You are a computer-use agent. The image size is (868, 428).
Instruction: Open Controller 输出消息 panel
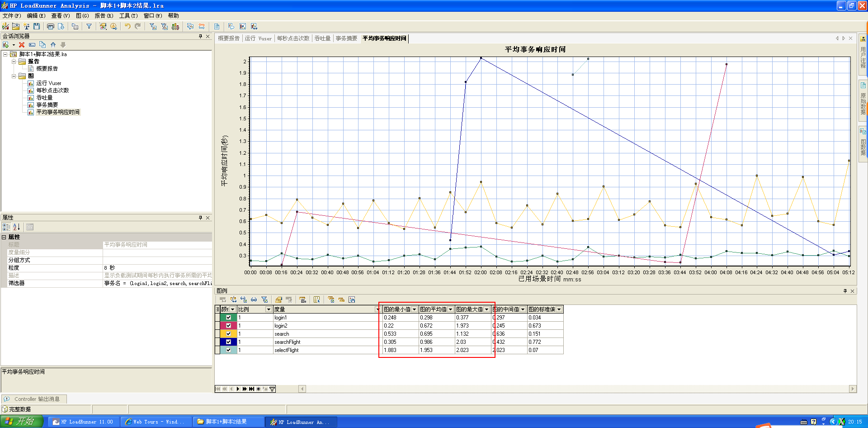(x=36, y=399)
